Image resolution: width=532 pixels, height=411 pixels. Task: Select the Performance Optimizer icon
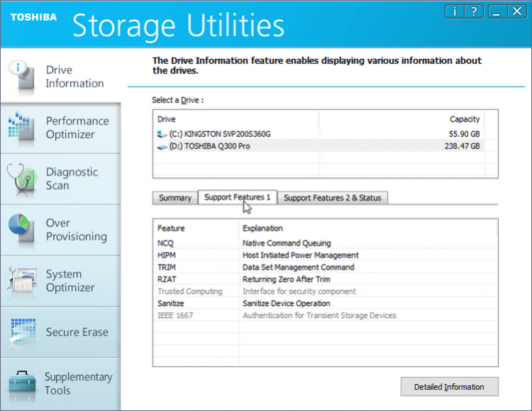coord(21,128)
